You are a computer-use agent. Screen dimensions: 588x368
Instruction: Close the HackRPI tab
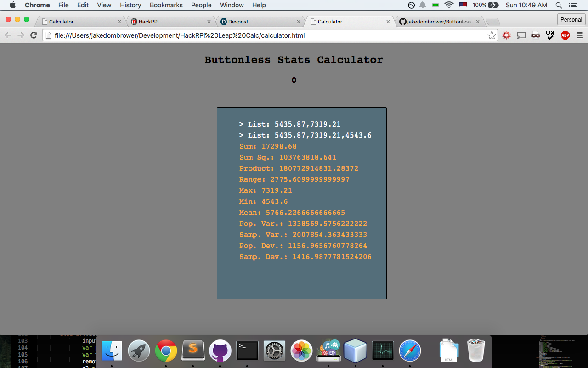coord(209,22)
